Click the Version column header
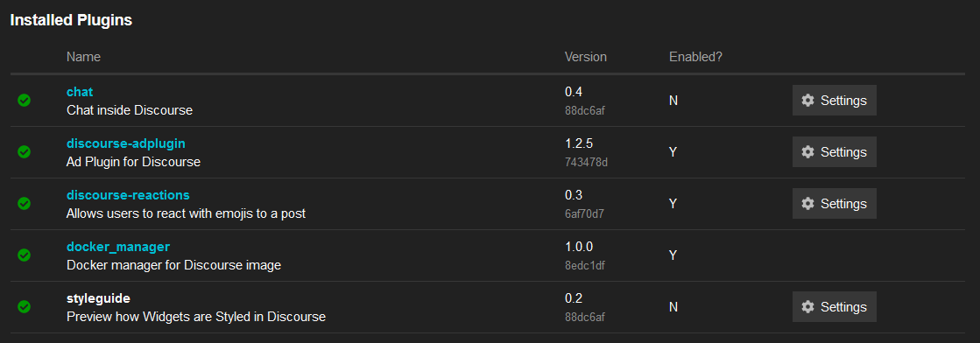The image size is (980, 343). [586, 57]
